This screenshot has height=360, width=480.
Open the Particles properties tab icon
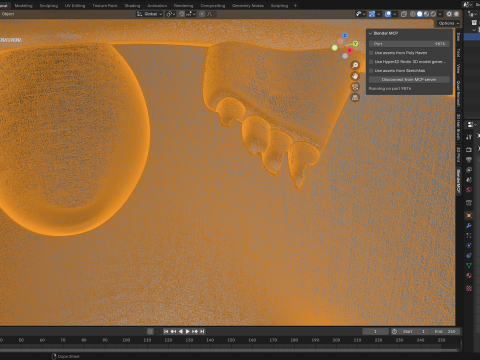click(x=469, y=236)
